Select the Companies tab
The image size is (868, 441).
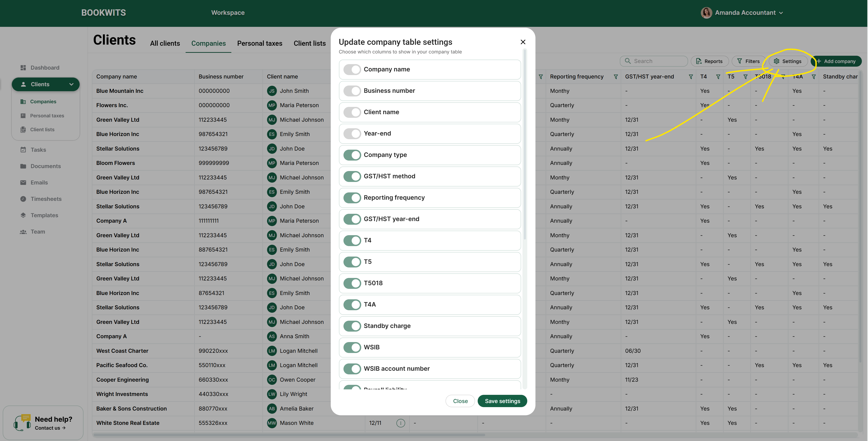coord(208,43)
